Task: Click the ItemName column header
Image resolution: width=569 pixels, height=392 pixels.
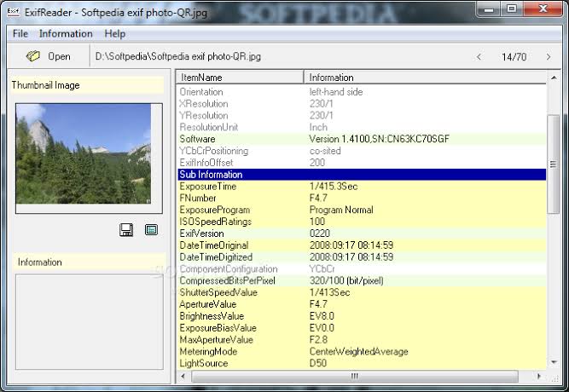Action: coord(239,78)
